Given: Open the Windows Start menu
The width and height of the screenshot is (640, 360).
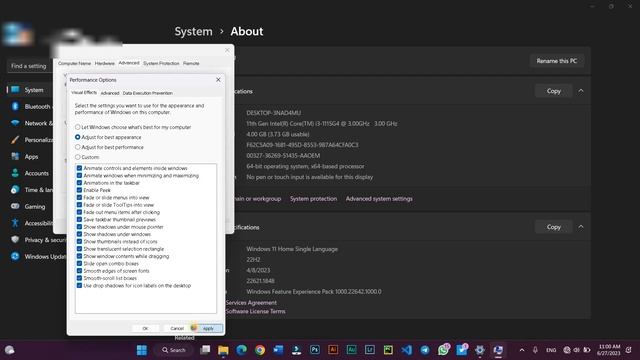Looking at the screenshot, I should (142, 350).
